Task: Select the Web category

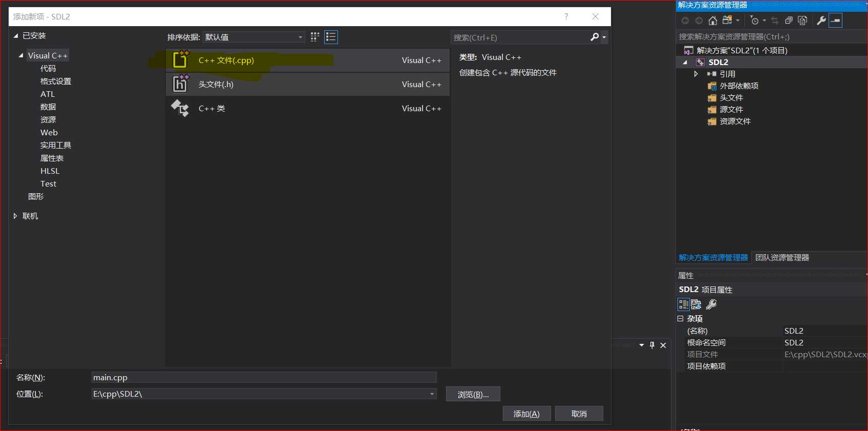Action: (49, 133)
